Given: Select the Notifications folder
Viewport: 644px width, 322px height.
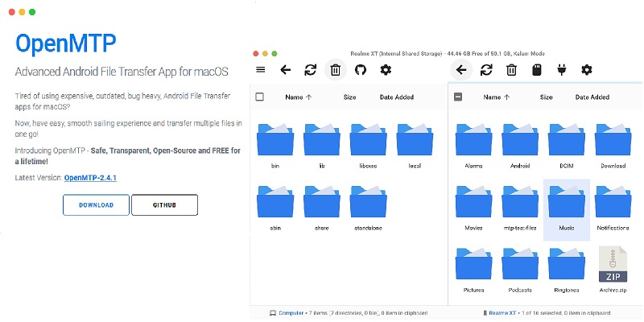Looking at the screenshot, I should click(x=613, y=208).
